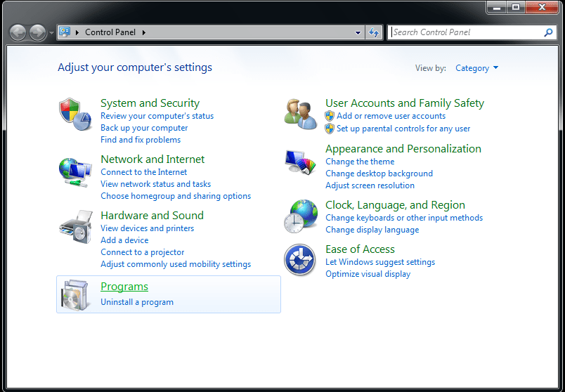This screenshot has width=565, height=392.
Task: Click the Control Panel icon in address bar
Action: [65, 32]
